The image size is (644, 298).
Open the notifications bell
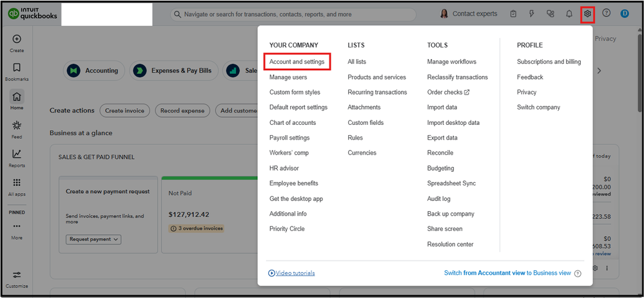click(569, 14)
